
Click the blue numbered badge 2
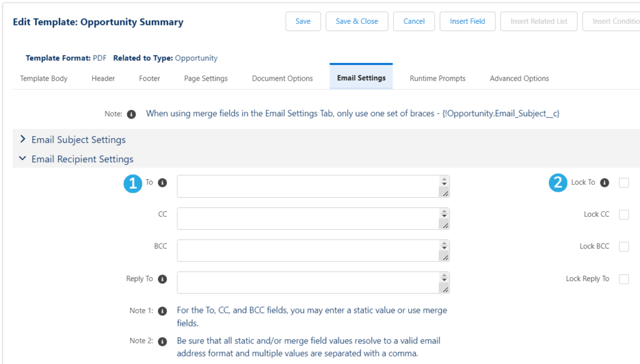click(558, 183)
